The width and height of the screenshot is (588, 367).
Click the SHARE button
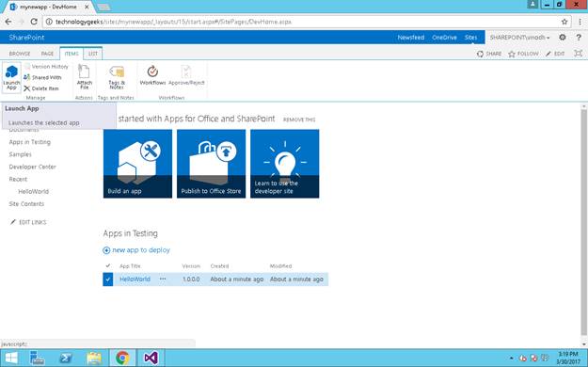489,54
